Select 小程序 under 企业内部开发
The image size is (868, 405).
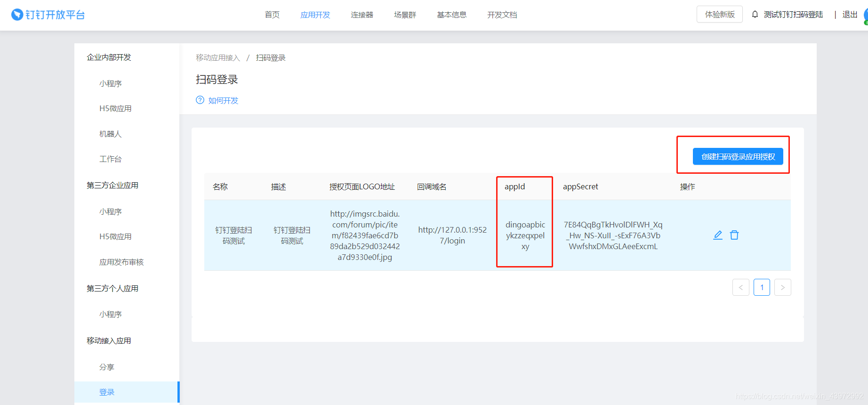(111, 83)
